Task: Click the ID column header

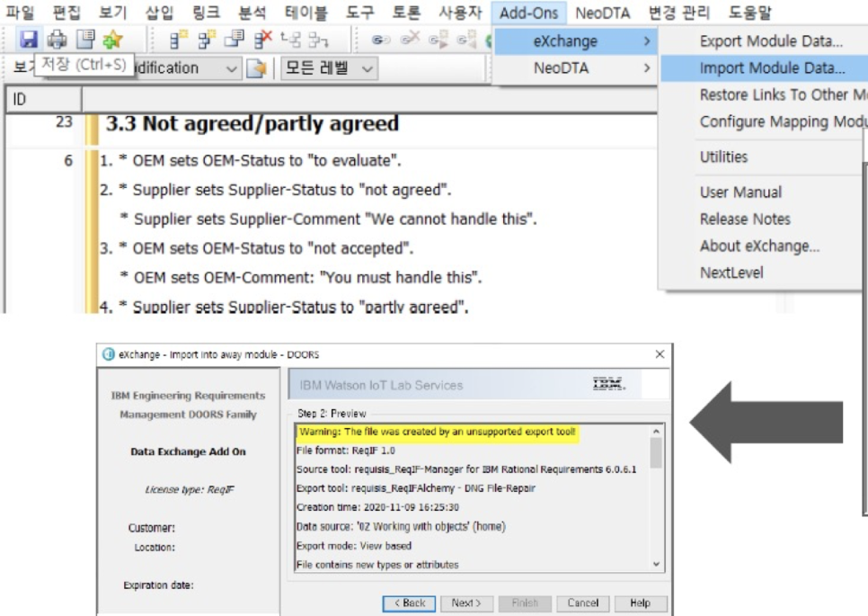Action: 43,100
